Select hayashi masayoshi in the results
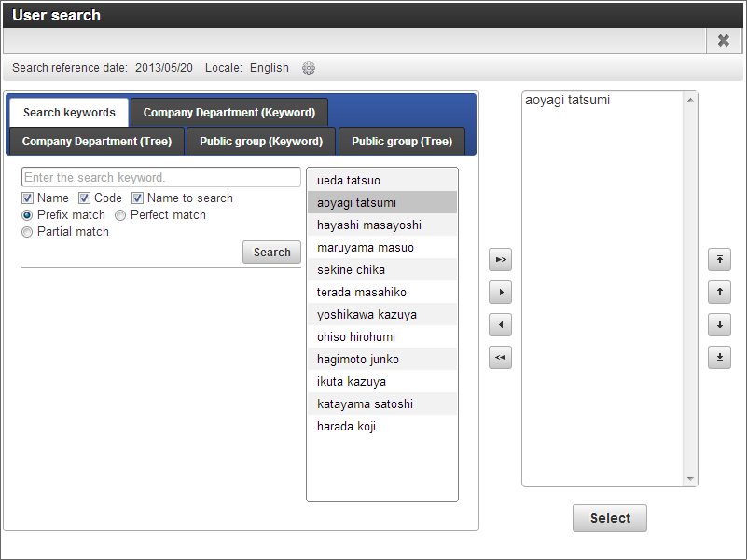747x560 pixels. (382, 225)
